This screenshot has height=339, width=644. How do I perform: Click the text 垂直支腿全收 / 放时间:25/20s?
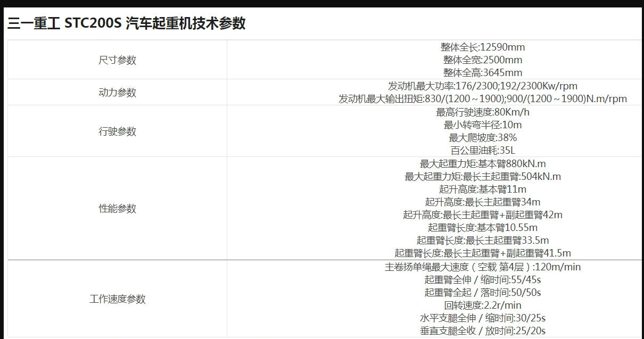pos(483,330)
